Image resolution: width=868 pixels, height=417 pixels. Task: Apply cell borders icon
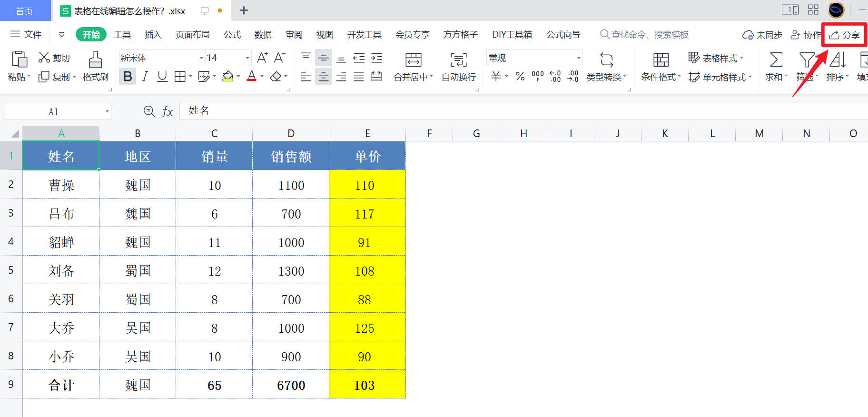pyautogui.click(x=180, y=77)
